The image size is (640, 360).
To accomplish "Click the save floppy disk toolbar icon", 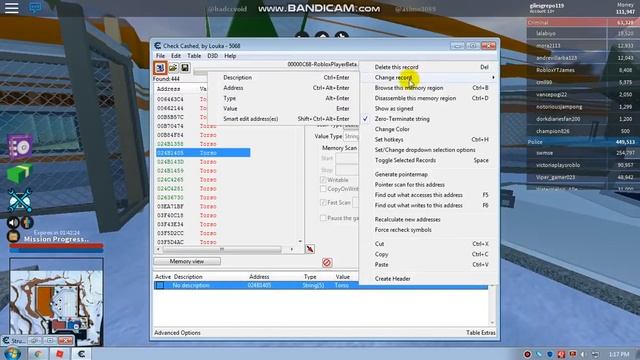I will coord(185,68).
